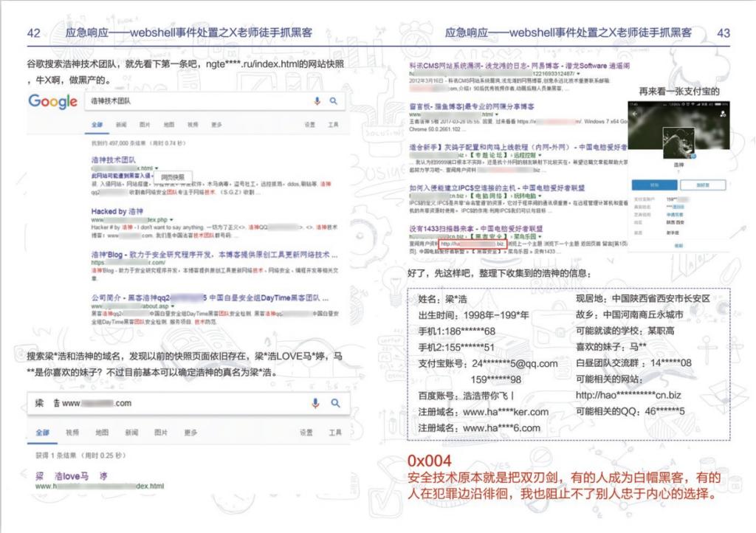
Task: Click the Google logo
Action: point(52,102)
